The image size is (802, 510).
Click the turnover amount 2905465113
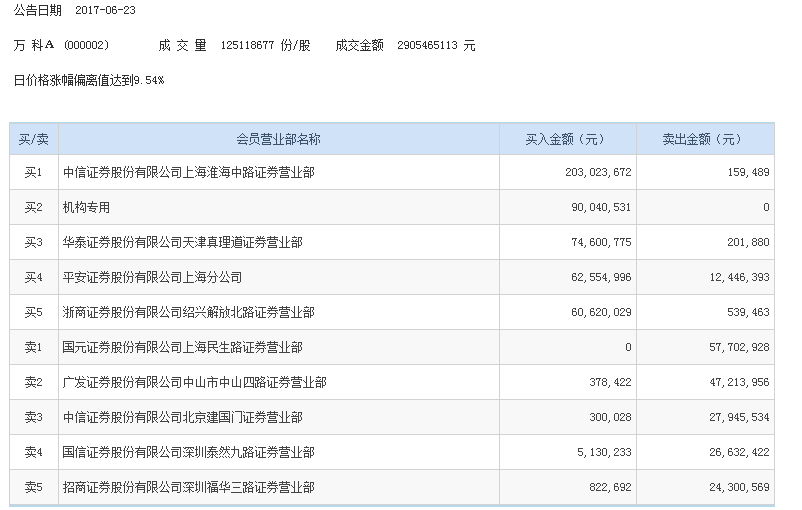(x=427, y=45)
